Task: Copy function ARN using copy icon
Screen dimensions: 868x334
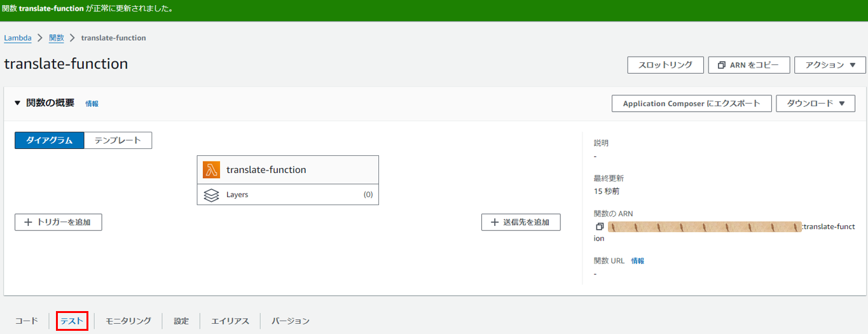Action: point(599,226)
